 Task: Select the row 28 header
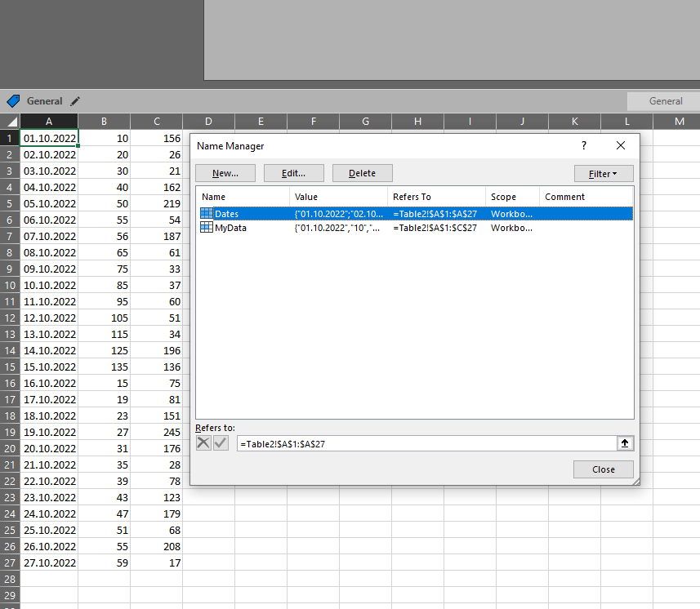[x=10, y=579]
